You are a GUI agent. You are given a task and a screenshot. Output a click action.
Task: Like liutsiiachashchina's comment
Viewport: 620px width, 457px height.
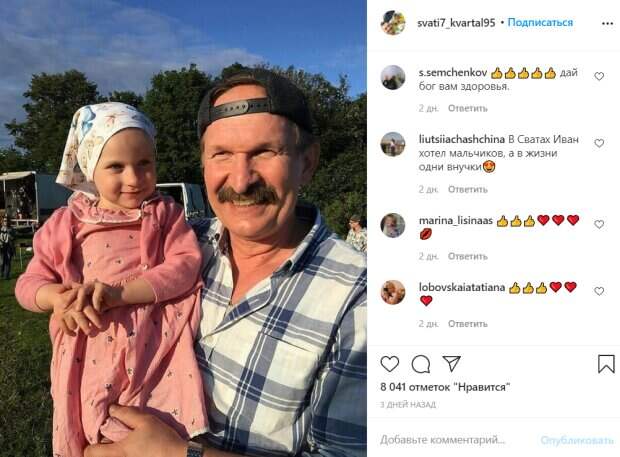(x=599, y=143)
